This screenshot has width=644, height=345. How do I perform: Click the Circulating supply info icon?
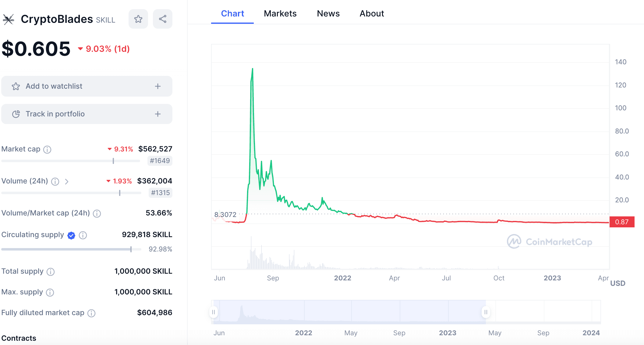(x=83, y=235)
